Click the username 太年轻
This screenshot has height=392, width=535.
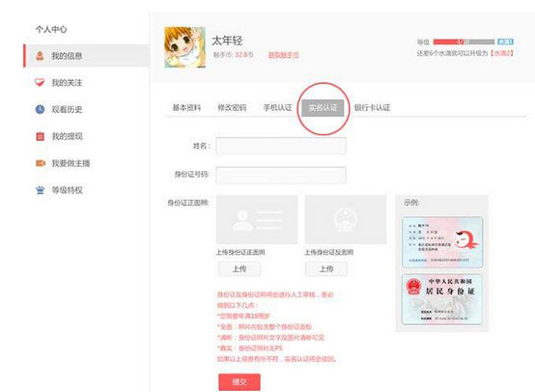(227, 41)
